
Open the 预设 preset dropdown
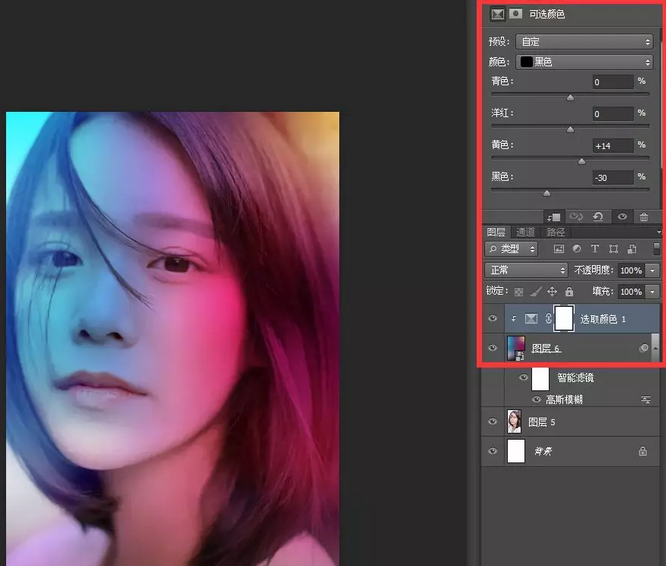(584, 42)
